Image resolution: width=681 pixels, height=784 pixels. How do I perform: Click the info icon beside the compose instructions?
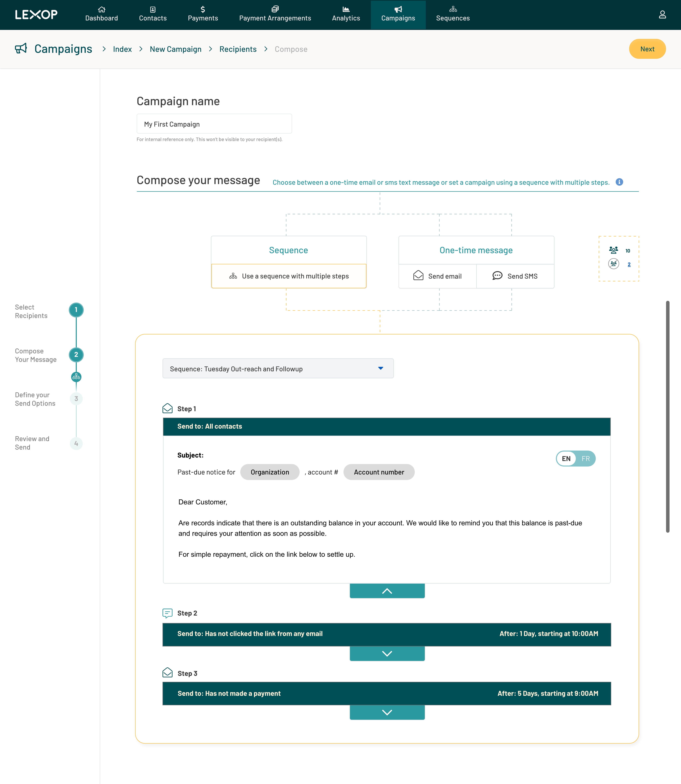tap(620, 182)
